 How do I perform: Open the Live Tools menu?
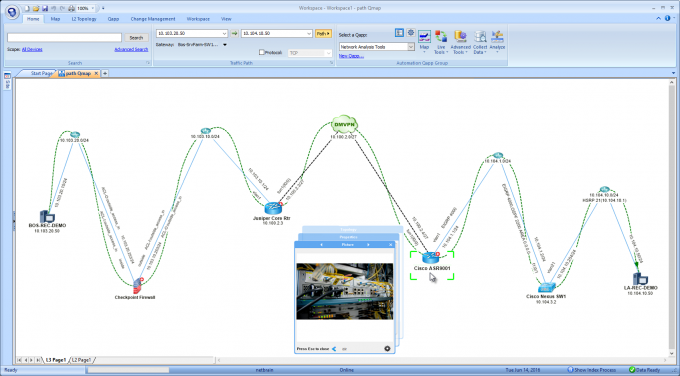(x=441, y=42)
